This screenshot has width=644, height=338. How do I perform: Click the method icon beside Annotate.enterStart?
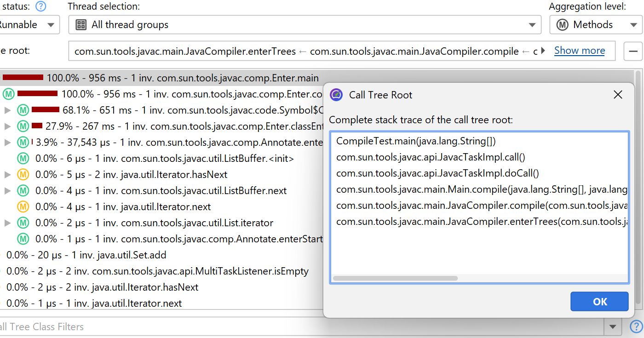pyautogui.click(x=23, y=239)
